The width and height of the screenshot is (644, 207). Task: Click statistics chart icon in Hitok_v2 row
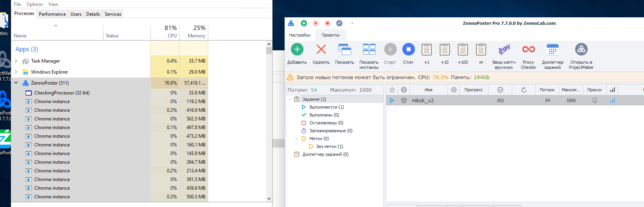(613, 100)
